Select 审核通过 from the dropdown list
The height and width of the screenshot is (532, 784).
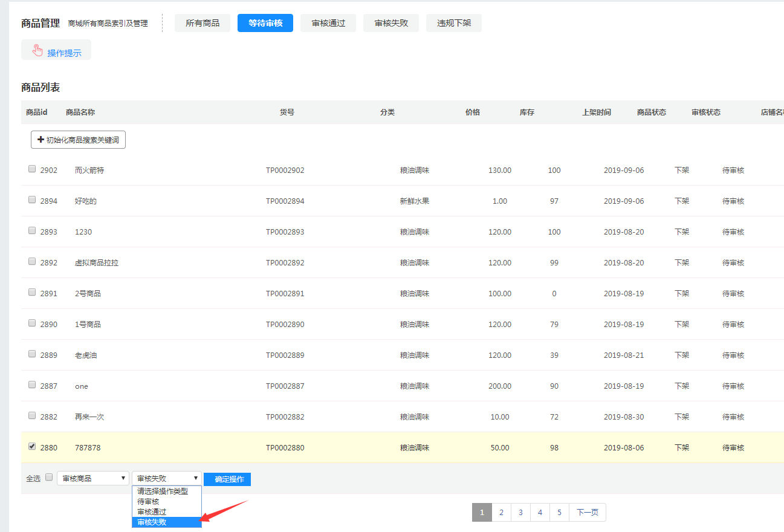pyautogui.click(x=166, y=512)
